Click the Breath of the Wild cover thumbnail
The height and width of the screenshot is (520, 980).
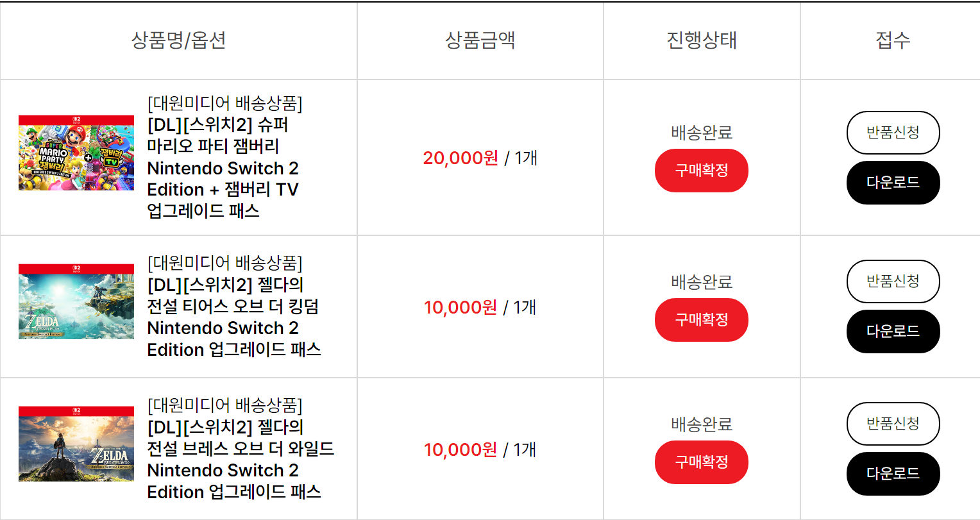point(76,444)
